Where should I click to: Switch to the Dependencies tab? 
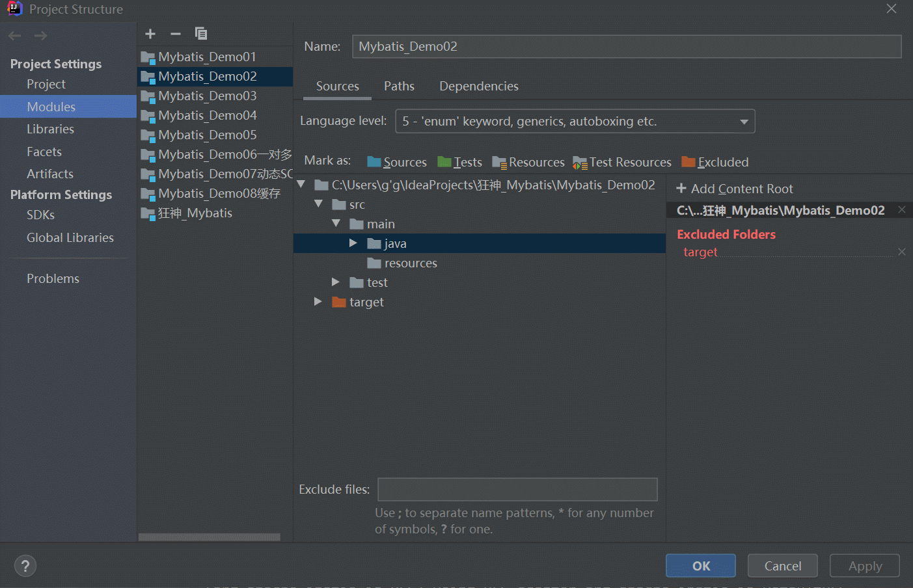point(479,86)
